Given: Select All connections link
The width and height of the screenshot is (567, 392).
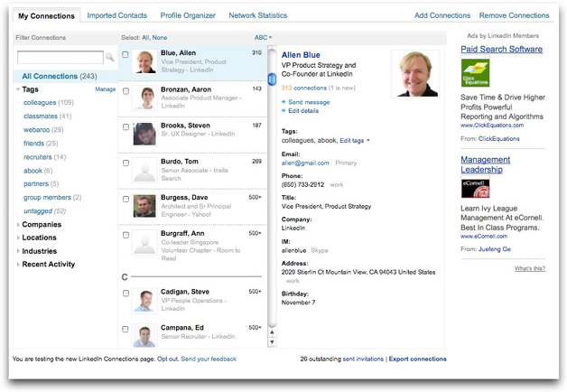Looking at the screenshot, I should [145, 38].
